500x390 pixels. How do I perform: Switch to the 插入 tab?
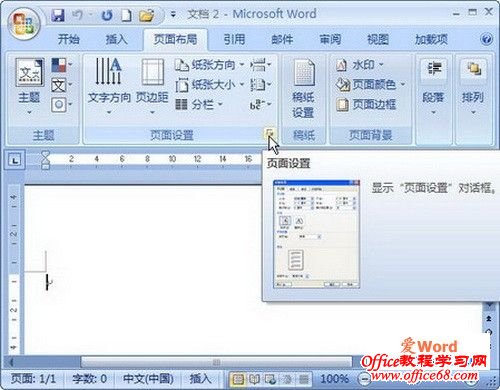[117, 39]
